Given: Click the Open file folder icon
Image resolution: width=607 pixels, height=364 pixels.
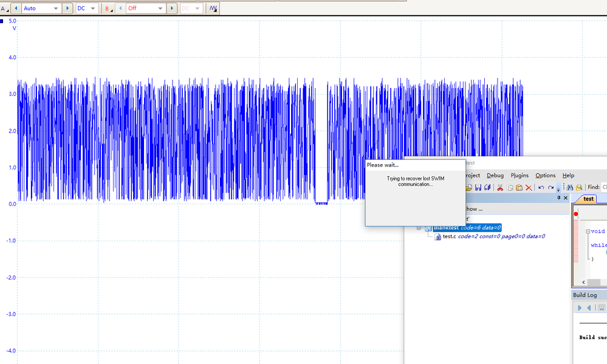Looking at the screenshot, I should [x=469, y=187].
